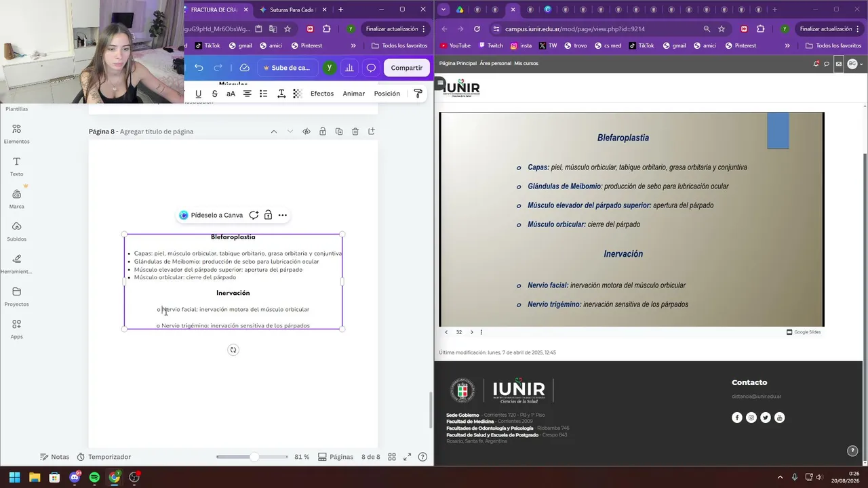Hide Página 8 with the eye icon
Screen dimensions: 868x488
pyautogui.click(x=307, y=131)
